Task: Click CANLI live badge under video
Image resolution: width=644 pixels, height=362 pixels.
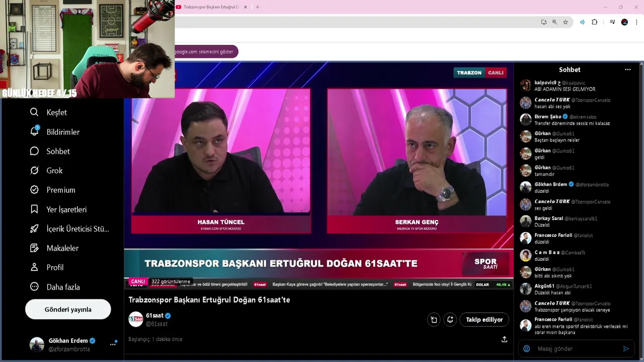Action: pos(138,282)
